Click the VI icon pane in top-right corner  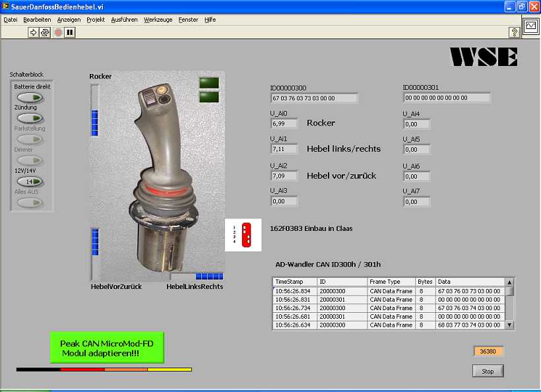tap(530, 26)
